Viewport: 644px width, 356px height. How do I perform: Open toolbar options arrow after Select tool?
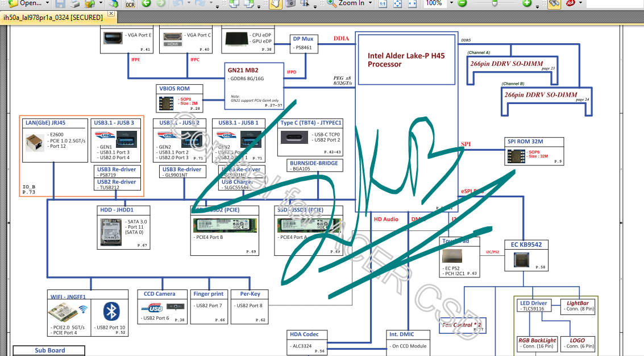click(315, 6)
